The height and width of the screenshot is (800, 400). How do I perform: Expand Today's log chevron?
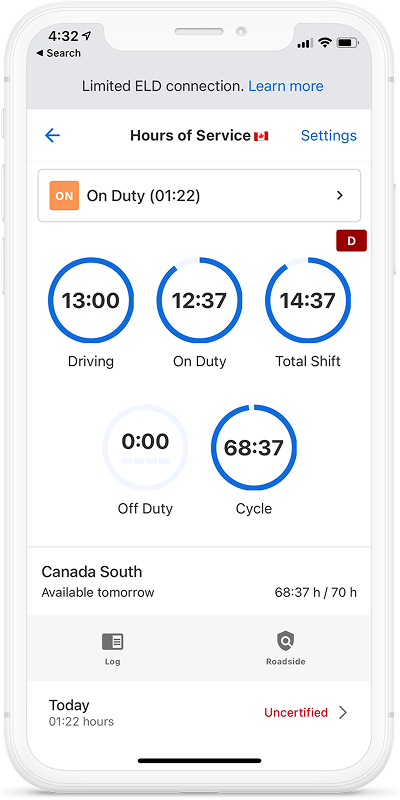pos(343,713)
